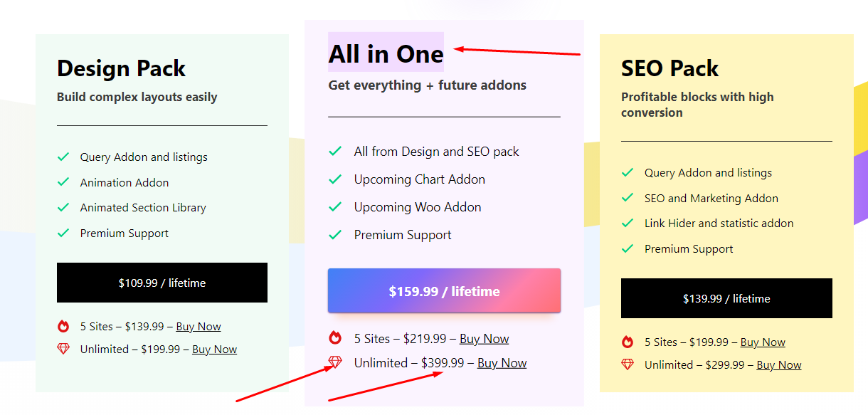868x415 pixels.
Task: Click checkmark beside Link Hider and statistic addon
Action: (628, 223)
